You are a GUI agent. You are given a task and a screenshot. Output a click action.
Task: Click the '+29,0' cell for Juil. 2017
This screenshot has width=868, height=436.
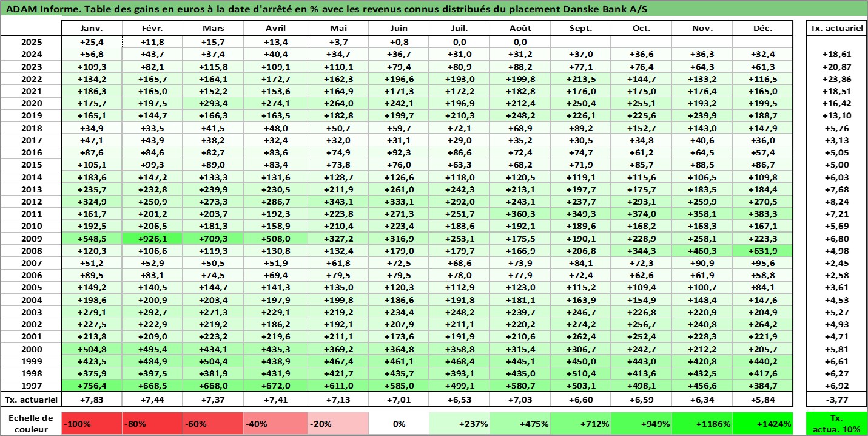pyautogui.click(x=459, y=140)
